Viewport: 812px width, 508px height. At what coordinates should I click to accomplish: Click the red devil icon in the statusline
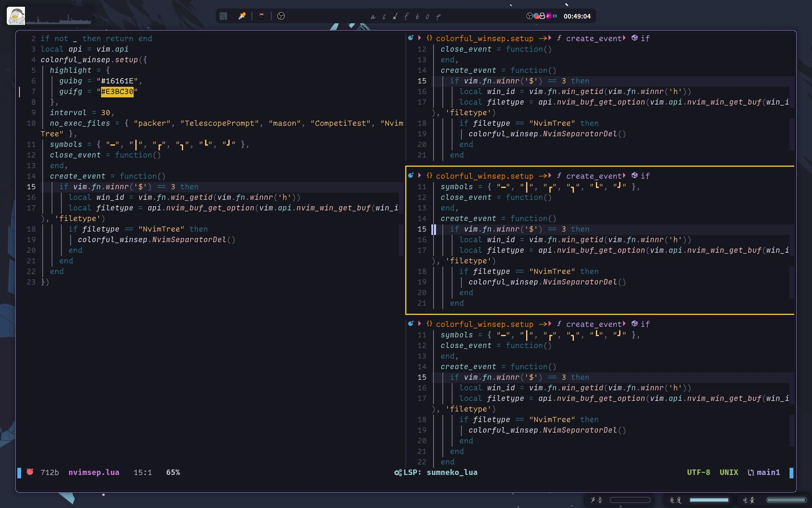click(x=30, y=472)
